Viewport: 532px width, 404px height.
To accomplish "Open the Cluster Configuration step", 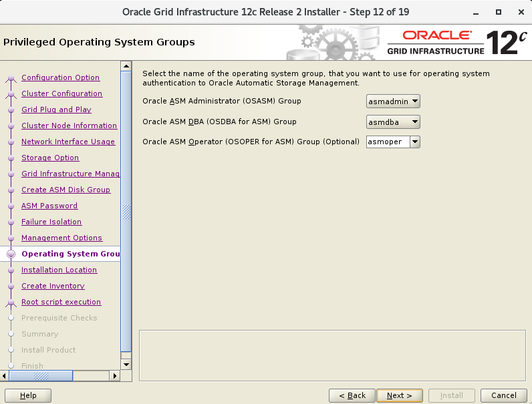I will [x=61, y=93].
